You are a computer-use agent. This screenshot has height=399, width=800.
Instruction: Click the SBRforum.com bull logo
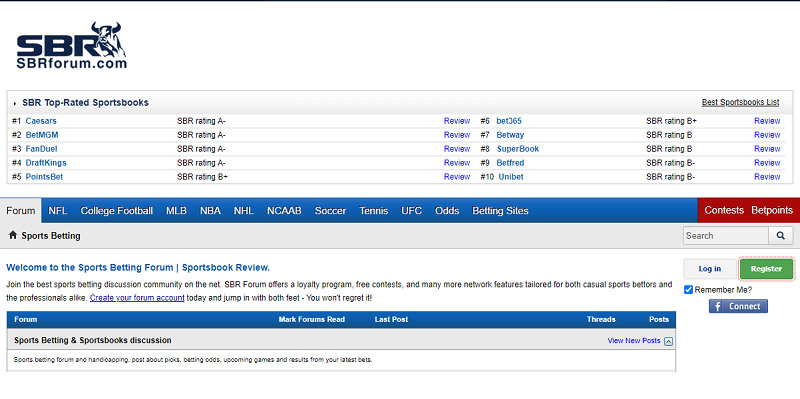tap(71, 46)
